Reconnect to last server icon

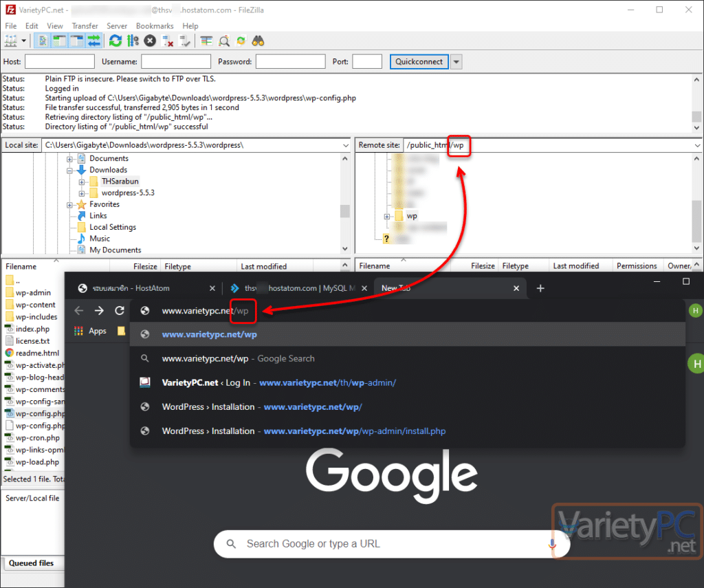[184, 41]
